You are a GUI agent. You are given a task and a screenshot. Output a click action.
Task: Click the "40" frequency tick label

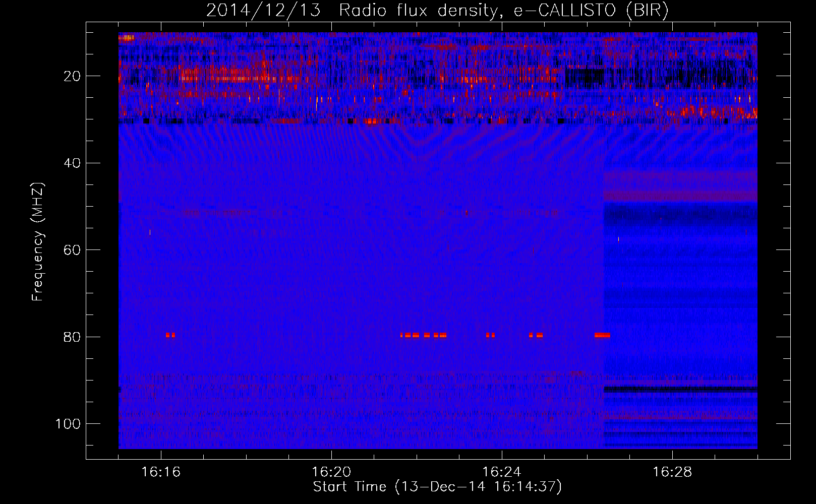coord(72,163)
